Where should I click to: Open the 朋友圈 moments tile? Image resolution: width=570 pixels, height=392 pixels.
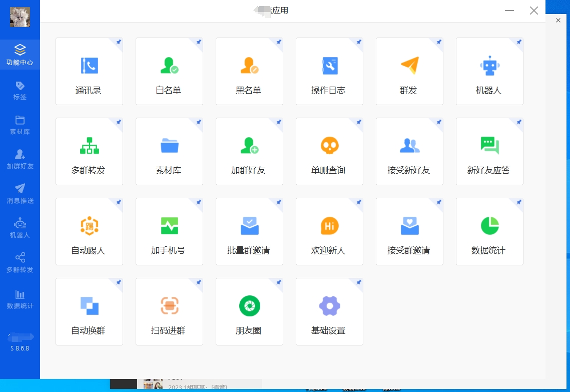click(249, 311)
